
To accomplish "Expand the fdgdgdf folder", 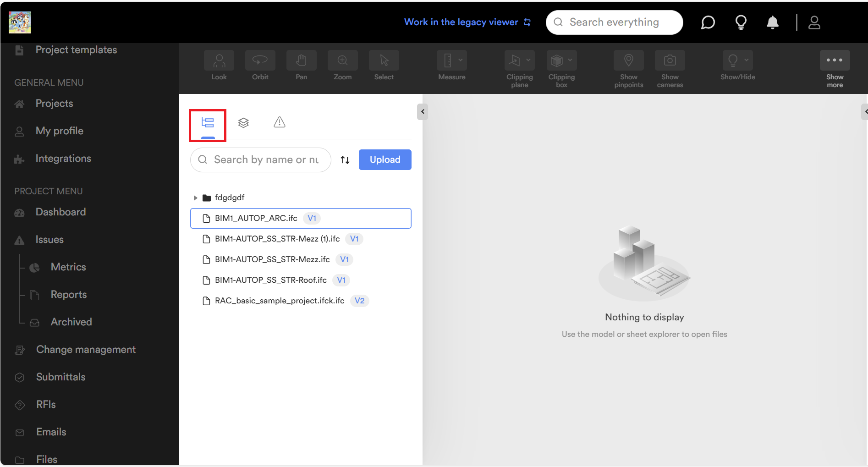I will 195,198.
